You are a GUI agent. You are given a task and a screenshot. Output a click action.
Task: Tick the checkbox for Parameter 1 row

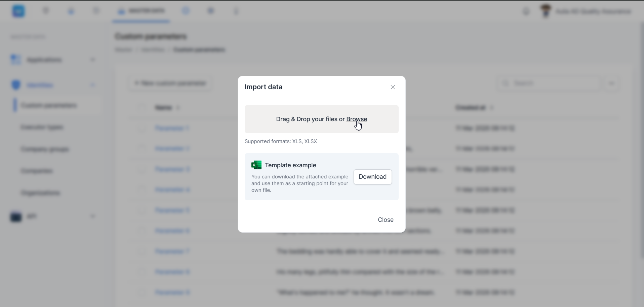click(x=142, y=128)
